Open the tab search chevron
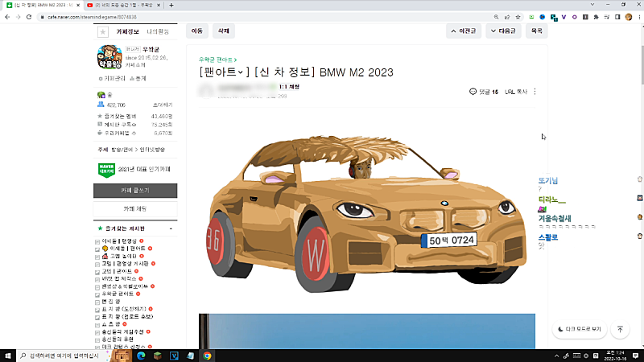 pyautogui.click(x=592, y=5)
